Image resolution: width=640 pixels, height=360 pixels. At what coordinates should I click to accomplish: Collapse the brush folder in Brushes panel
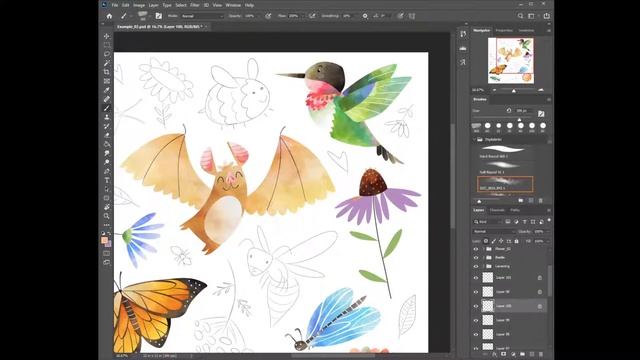tap(475, 140)
